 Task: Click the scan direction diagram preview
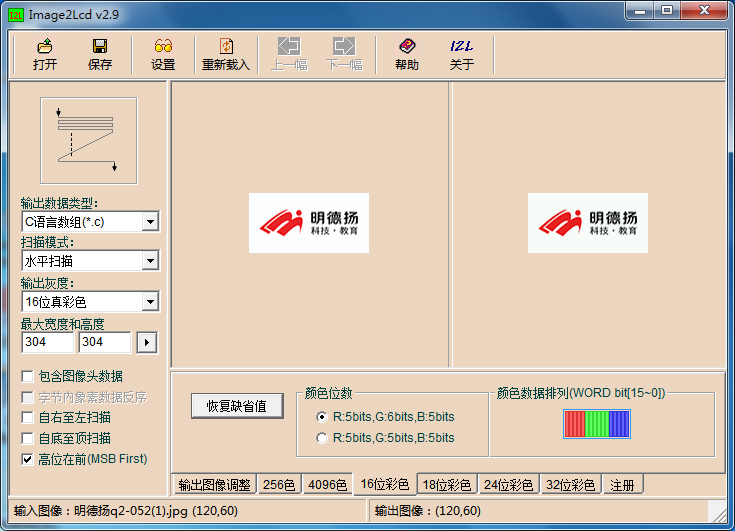point(89,141)
